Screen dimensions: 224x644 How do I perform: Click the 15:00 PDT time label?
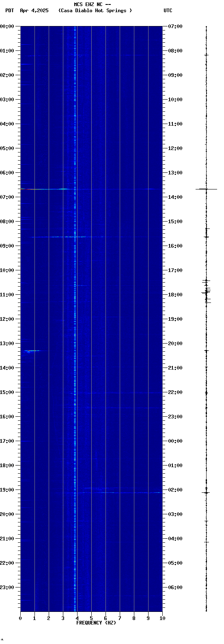pos(7,392)
